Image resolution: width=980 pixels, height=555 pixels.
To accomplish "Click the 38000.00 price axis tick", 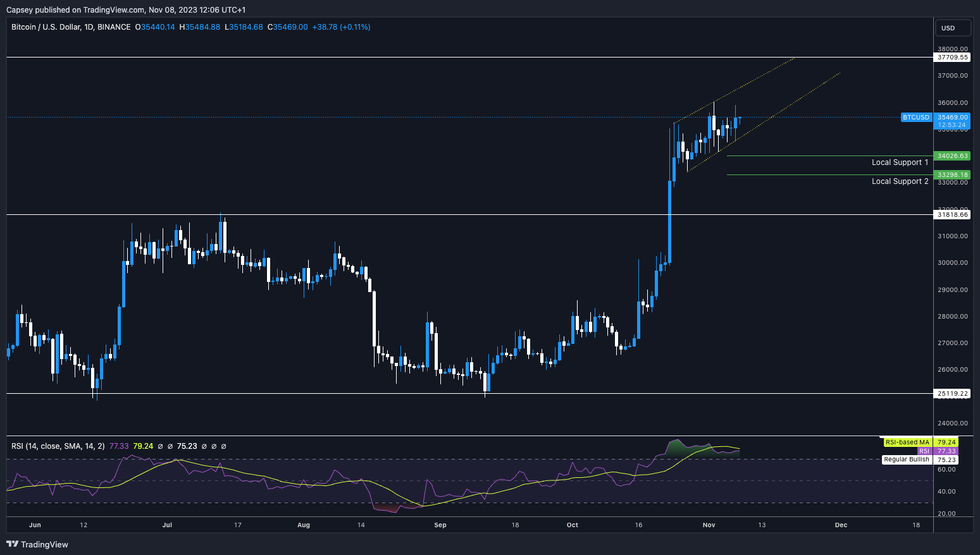I will (953, 49).
